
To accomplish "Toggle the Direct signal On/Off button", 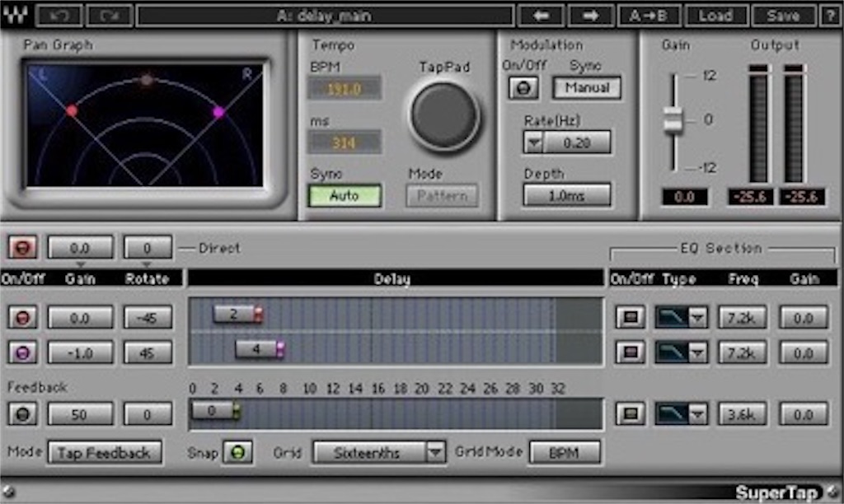I will point(22,248).
